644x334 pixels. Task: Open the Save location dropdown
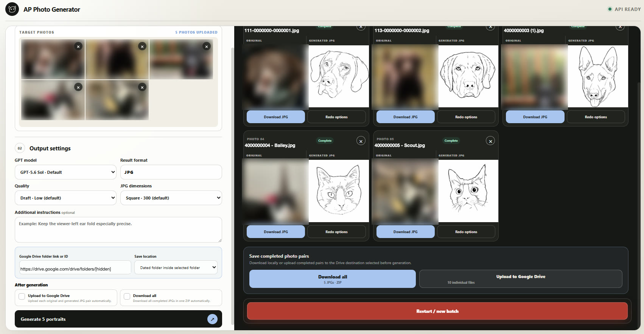pos(176,268)
